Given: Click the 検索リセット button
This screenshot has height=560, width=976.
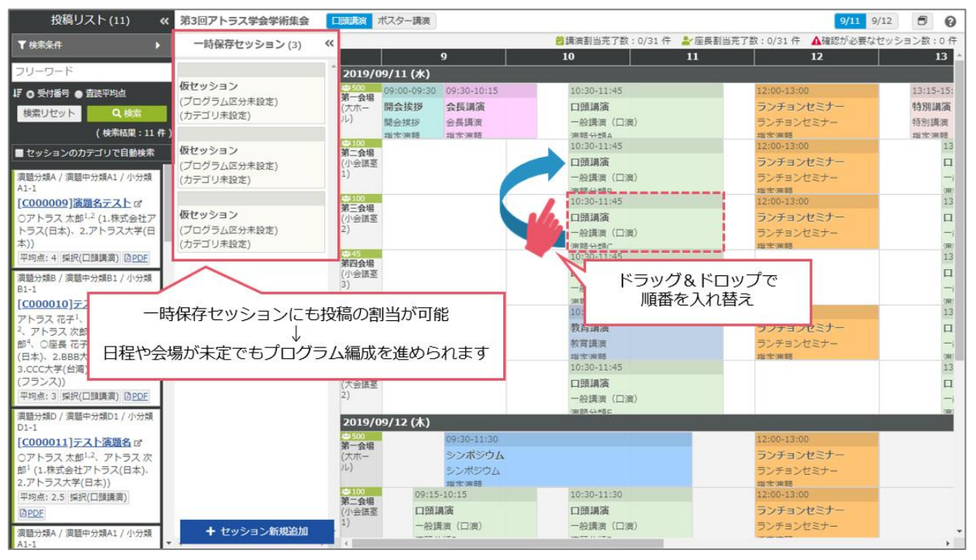Looking at the screenshot, I should 50,114.
